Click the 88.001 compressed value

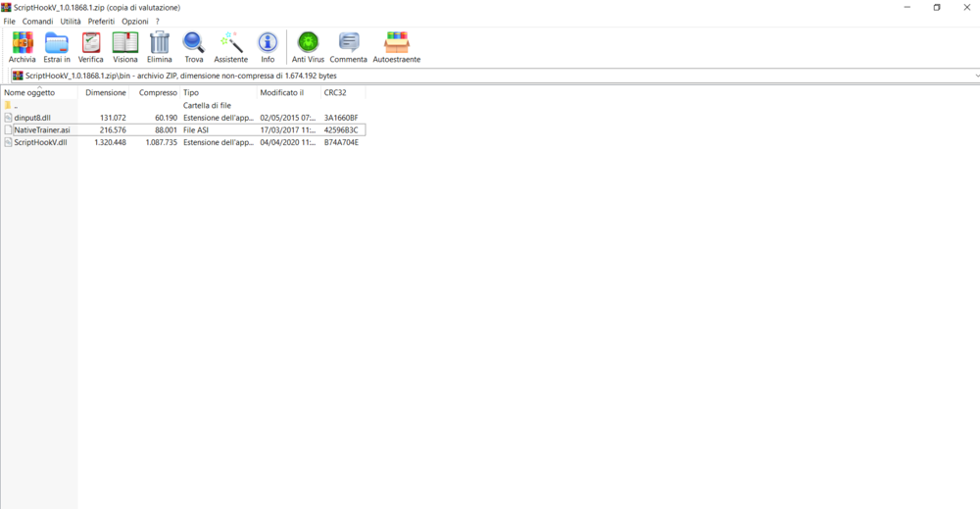(167, 130)
